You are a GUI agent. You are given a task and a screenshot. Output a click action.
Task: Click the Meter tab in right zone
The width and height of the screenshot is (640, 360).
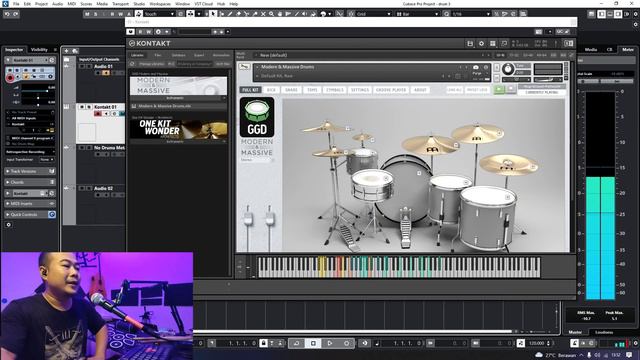(x=628, y=50)
